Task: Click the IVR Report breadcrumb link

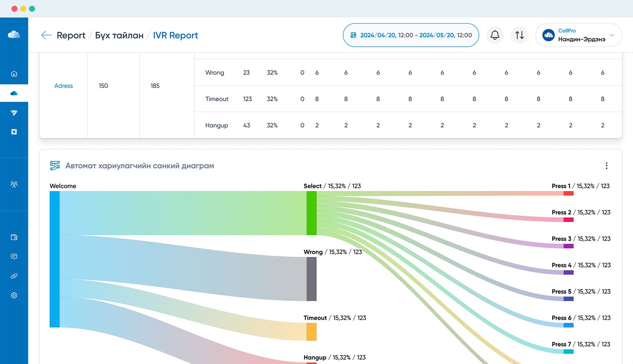Action: [x=175, y=35]
